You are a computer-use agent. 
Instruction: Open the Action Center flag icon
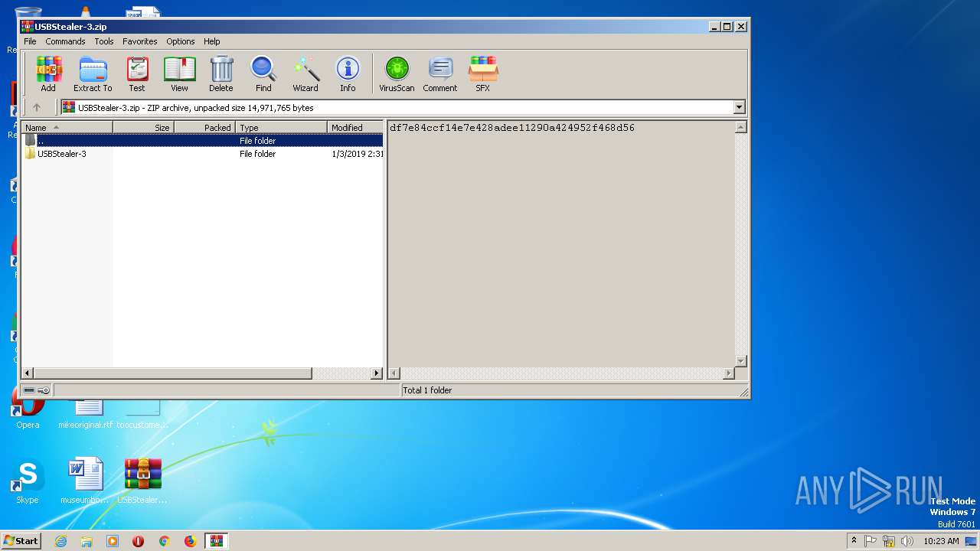871,541
